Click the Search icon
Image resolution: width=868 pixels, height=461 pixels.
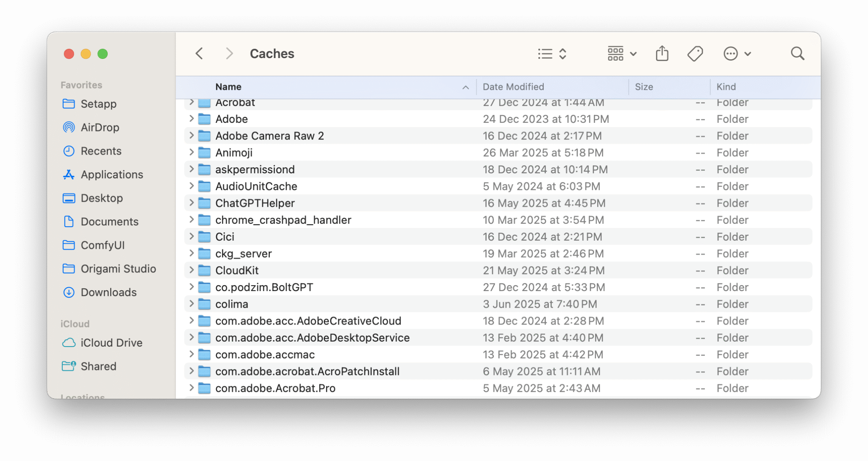click(x=797, y=53)
